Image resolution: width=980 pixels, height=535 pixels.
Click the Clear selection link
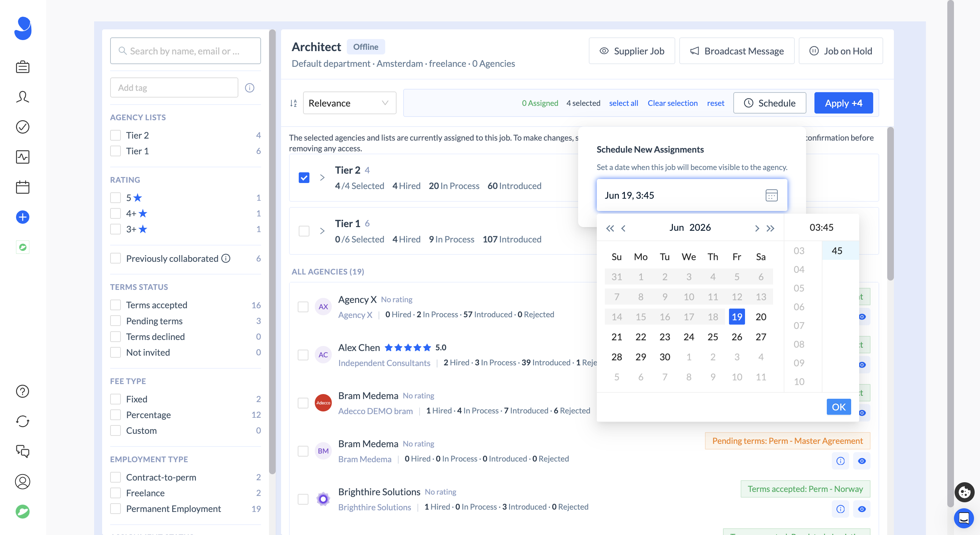click(673, 103)
